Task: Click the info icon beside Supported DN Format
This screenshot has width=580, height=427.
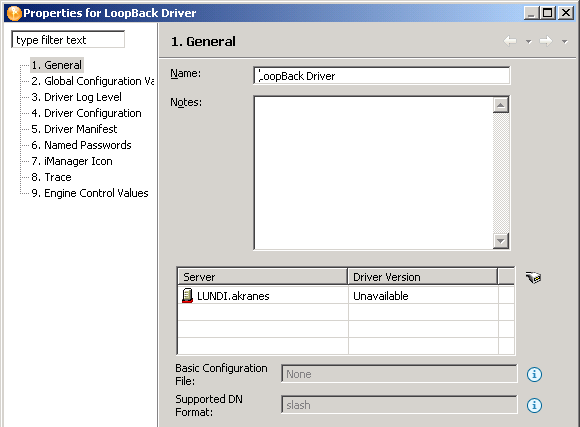Action: click(534, 406)
